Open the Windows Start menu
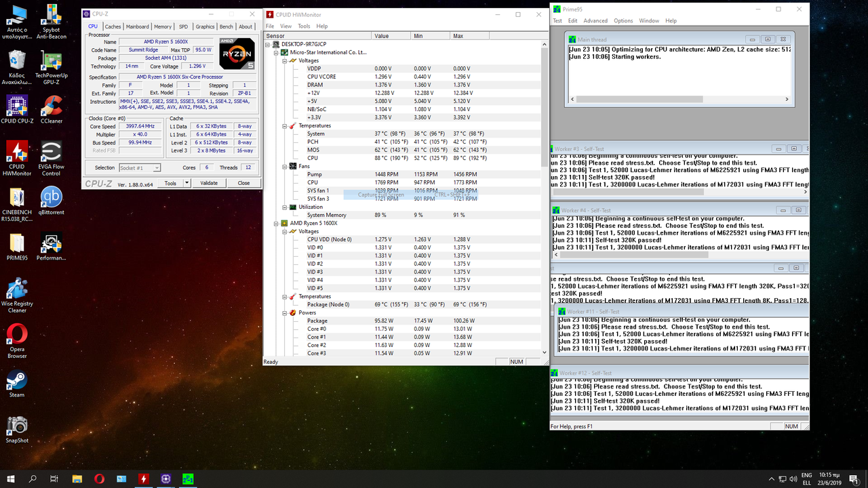868x488 pixels. point(11,479)
